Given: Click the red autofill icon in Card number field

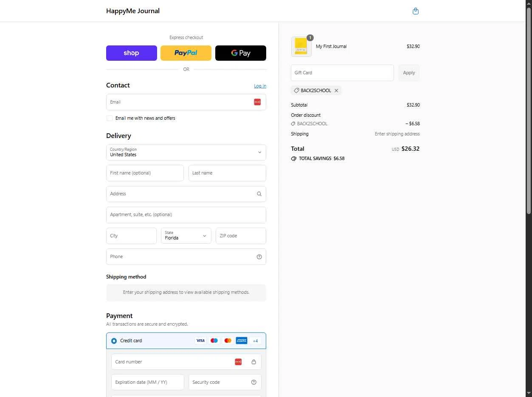Looking at the screenshot, I should point(238,362).
